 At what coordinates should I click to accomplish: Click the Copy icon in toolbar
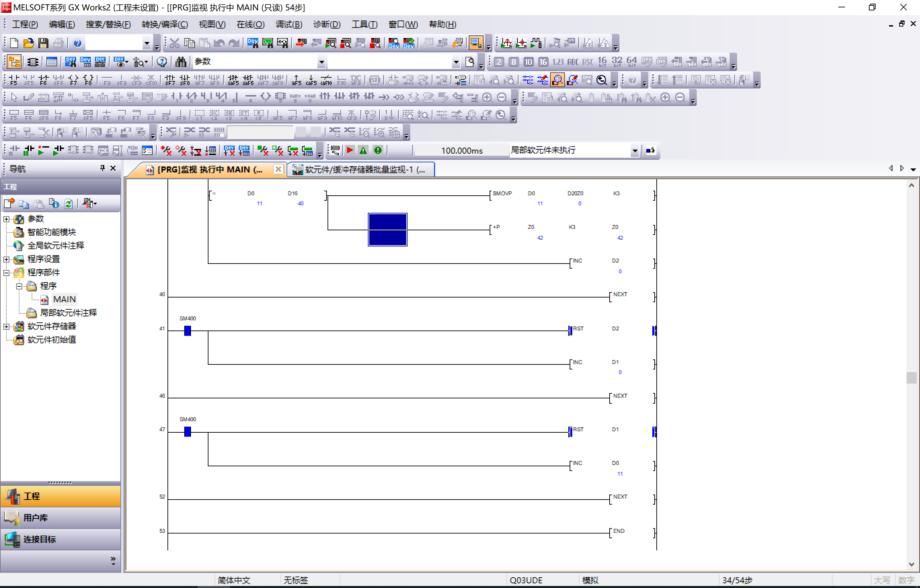pyautogui.click(x=190, y=43)
